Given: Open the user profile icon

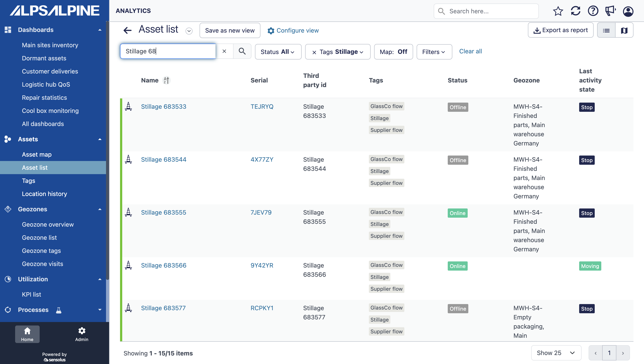Looking at the screenshot, I should [x=628, y=11].
